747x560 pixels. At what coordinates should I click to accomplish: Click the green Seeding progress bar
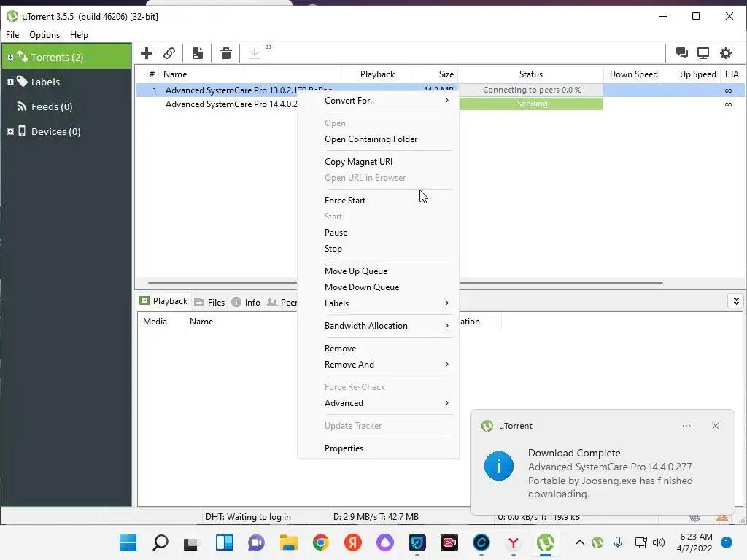(x=532, y=104)
